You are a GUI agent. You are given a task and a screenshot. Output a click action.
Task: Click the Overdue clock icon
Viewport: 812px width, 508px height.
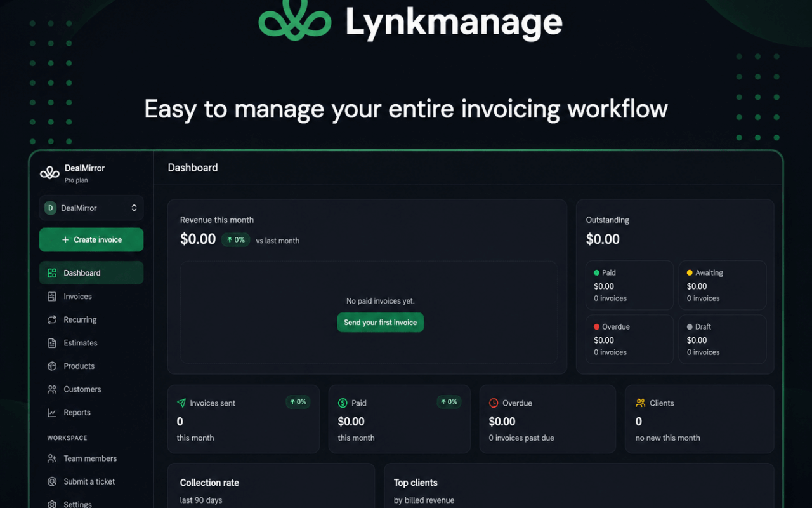[x=494, y=403]
